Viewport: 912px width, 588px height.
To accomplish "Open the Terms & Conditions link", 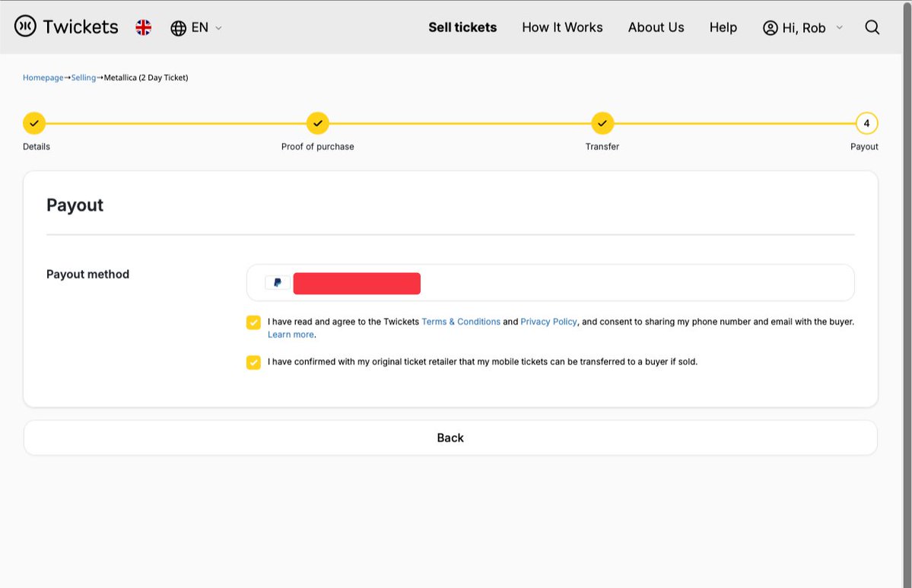I will tap(461, 322).
